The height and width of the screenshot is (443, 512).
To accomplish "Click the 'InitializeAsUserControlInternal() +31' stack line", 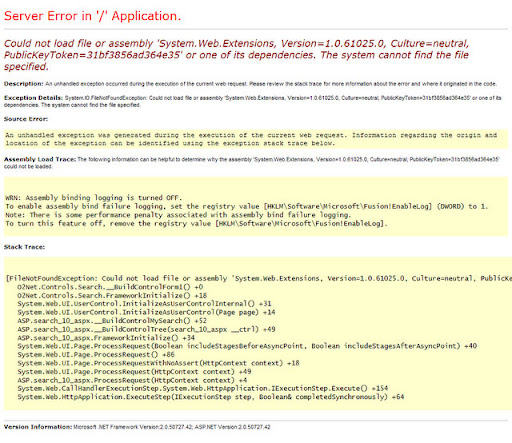I will point(144,304).
